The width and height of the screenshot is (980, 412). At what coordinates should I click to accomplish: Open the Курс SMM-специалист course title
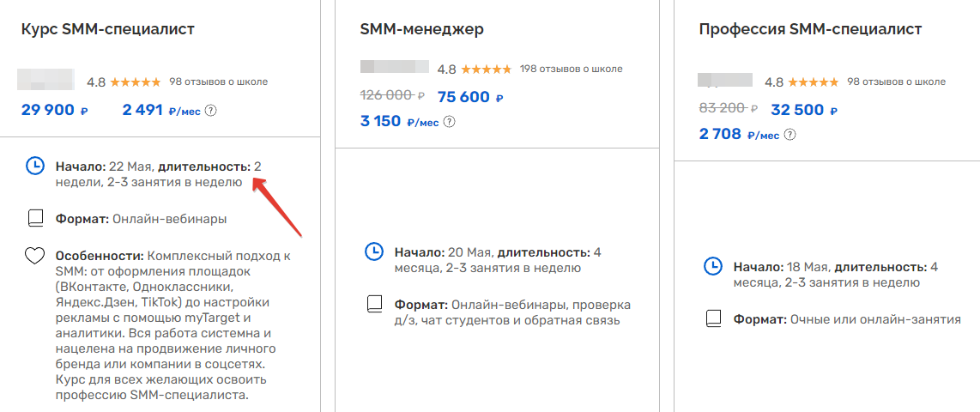pos(108,29)
